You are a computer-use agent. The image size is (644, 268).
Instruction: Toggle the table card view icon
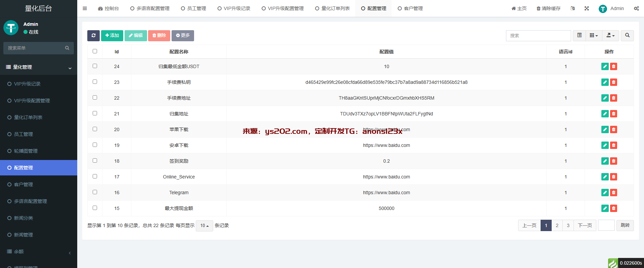coord(579,36)
